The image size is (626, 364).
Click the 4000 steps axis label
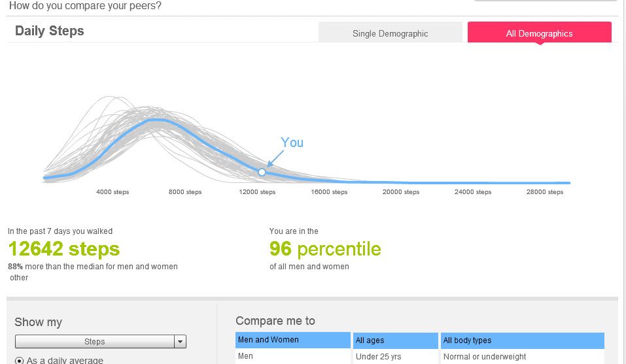[113, 191]
